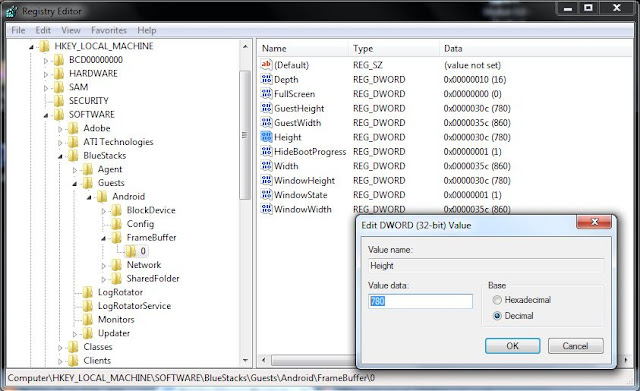Choose the Decimal base option

[x=497, y=316]
